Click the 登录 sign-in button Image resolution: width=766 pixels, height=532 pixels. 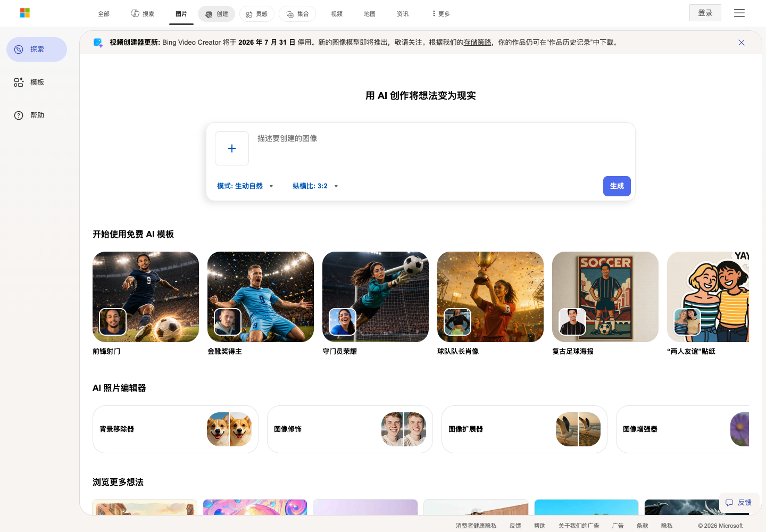coord(705,13)
